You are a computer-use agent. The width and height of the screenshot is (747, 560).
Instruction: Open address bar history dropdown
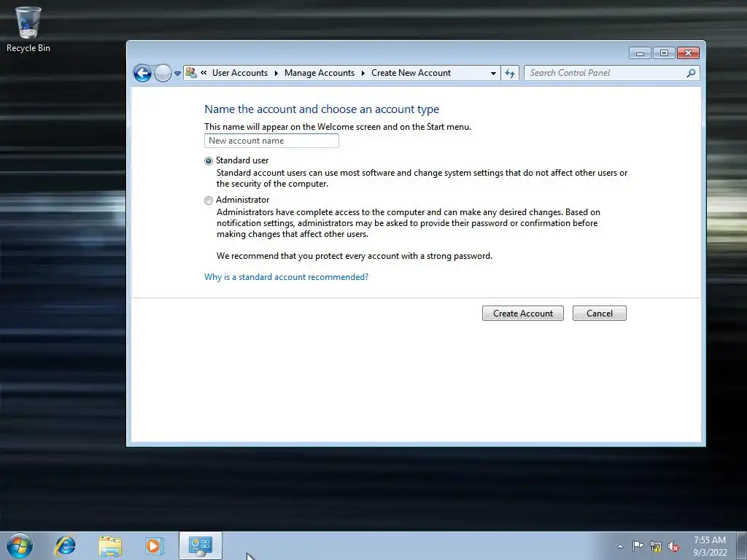pos(493,74)
